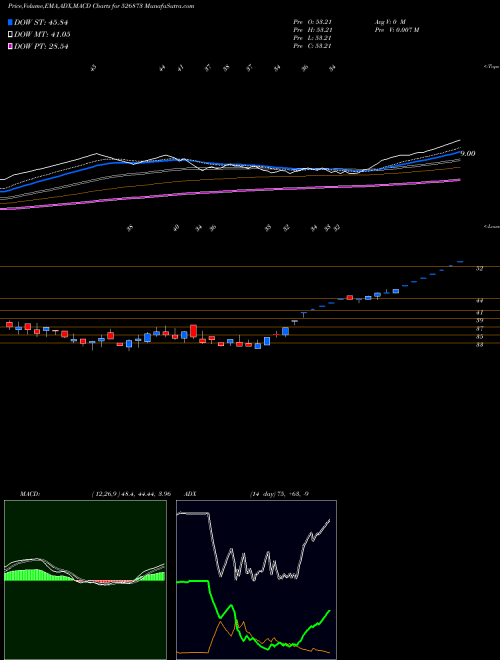500x660 pixels.
Task: Click the ADX panel heading
Action: (x=191, y=494)
